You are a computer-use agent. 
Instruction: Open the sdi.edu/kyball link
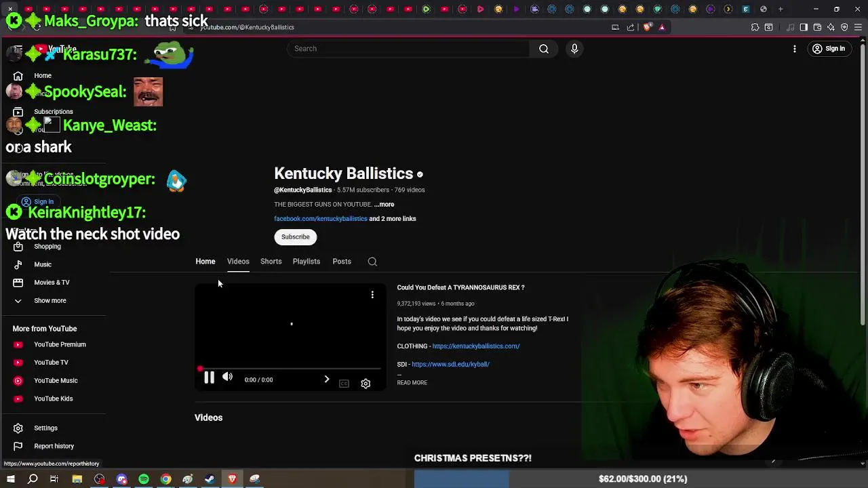point(450,365)
